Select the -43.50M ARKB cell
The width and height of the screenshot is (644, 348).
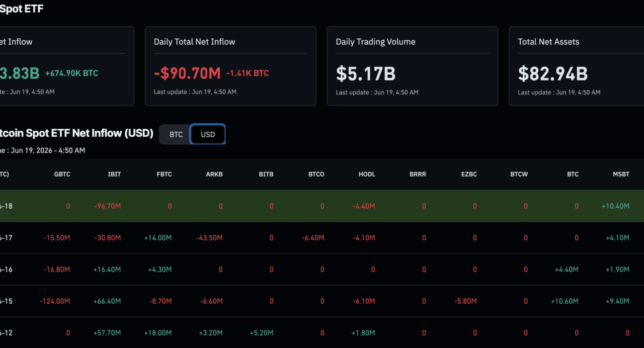click(209, 238)
